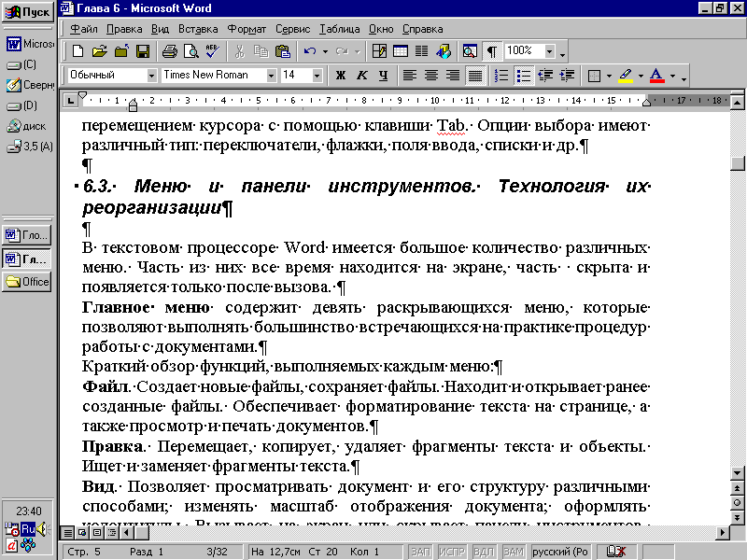Apply the yellow highlight marker

(x=626, y=76)
